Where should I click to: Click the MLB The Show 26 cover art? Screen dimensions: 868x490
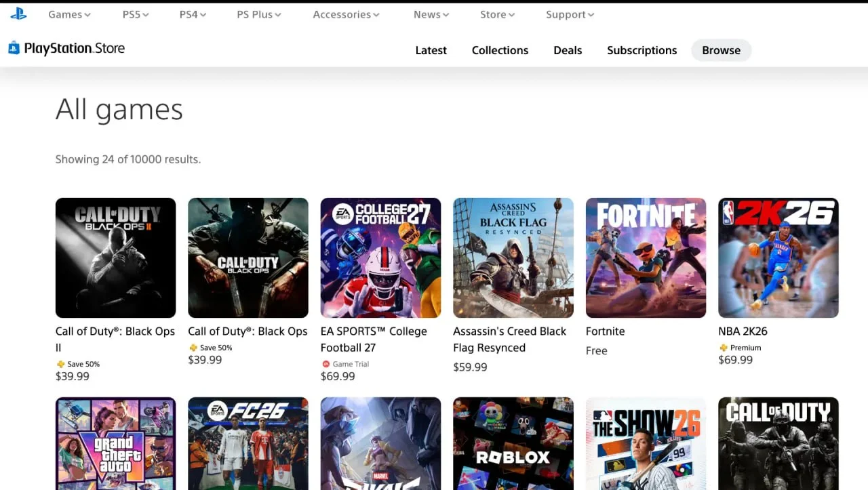[x=646, y=443]
